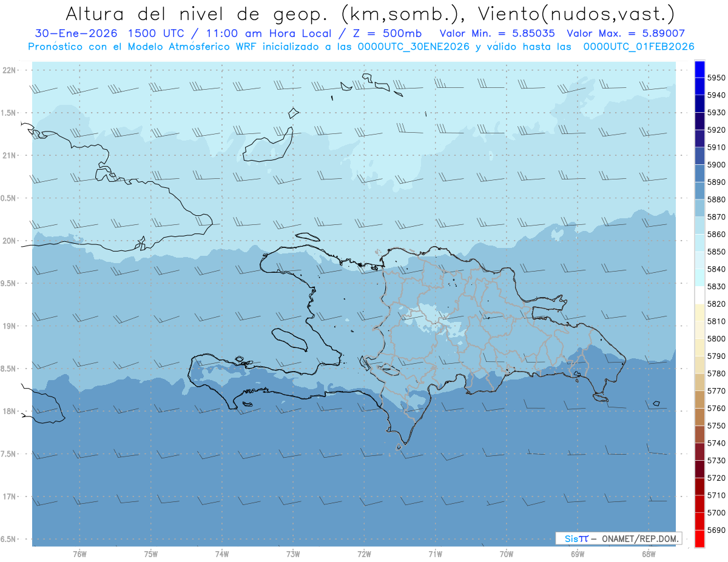Image resolution: width=728 pixels, height=562 pixels.
Task: Select the 5820 colorbar value
Action: coord(716,304)
